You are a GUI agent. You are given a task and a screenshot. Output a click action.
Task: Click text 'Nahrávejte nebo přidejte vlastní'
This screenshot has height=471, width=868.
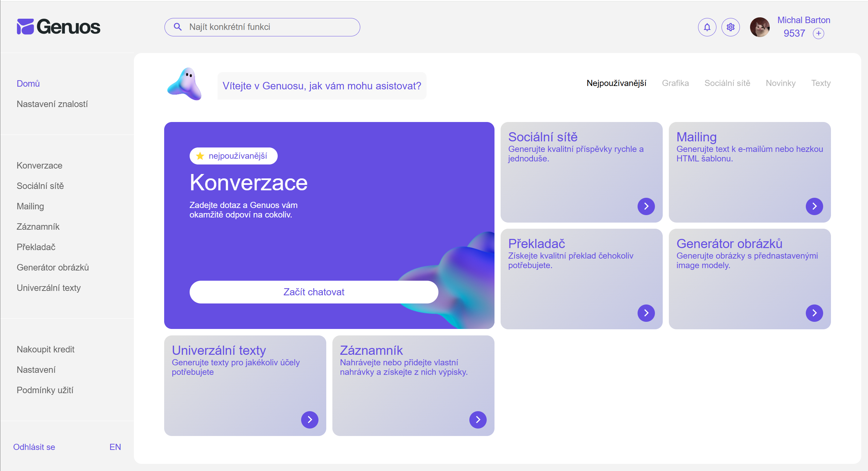tap(399, 363)
